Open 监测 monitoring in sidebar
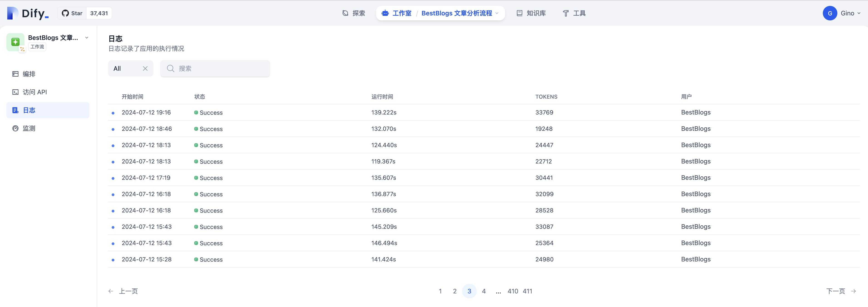The image size is (868, 307). click(x=29, y=128)
